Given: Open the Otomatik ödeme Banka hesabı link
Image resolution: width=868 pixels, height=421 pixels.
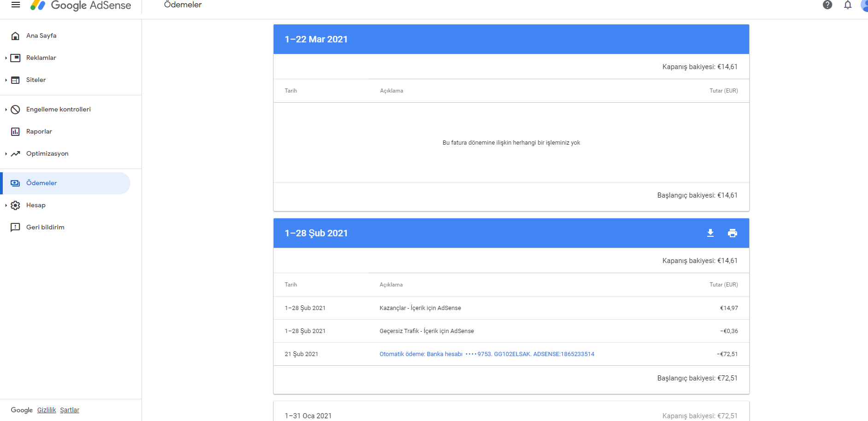Looking at the screenshot, I should 487,354.
